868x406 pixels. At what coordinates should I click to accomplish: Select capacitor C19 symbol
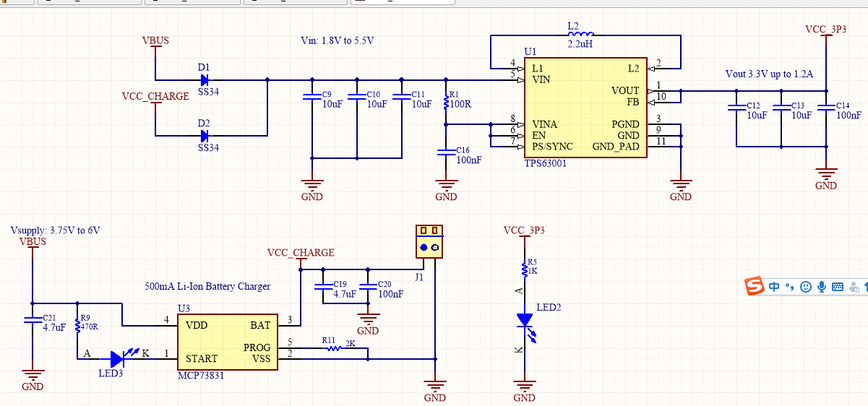point(323,285)
